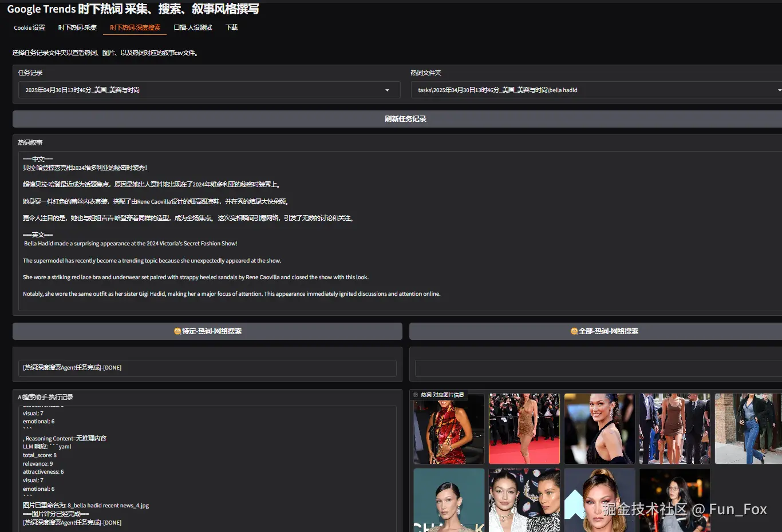Click the log line 'attractiveness: 6'
The height and width of the screenshot is (532, 782).
pyautogui.click(x=43, y=472)
